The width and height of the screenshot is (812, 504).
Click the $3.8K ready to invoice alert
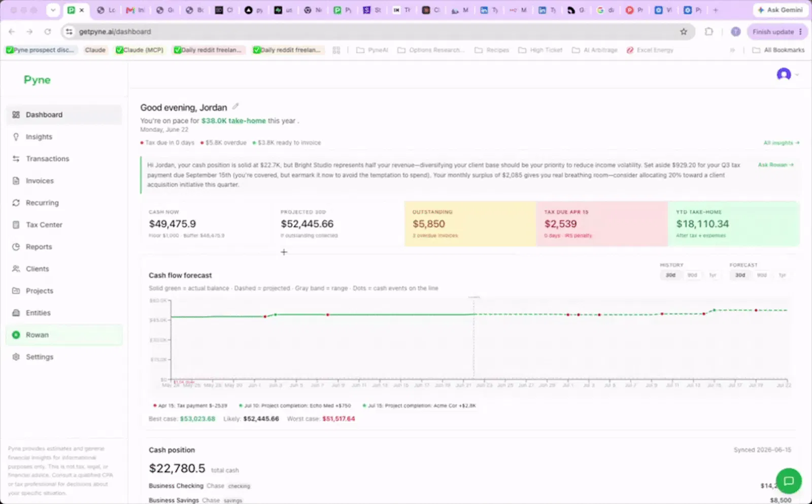click(x=287, y=143)
